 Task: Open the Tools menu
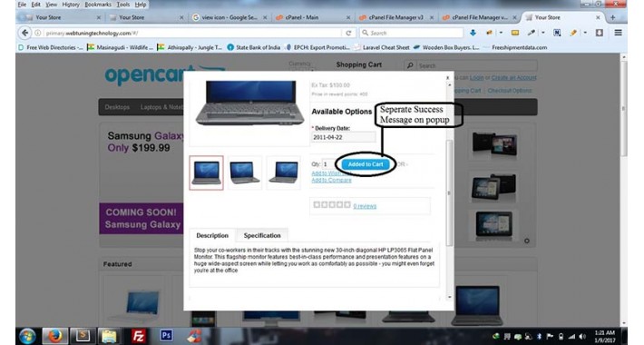click(x=122, y=5)
